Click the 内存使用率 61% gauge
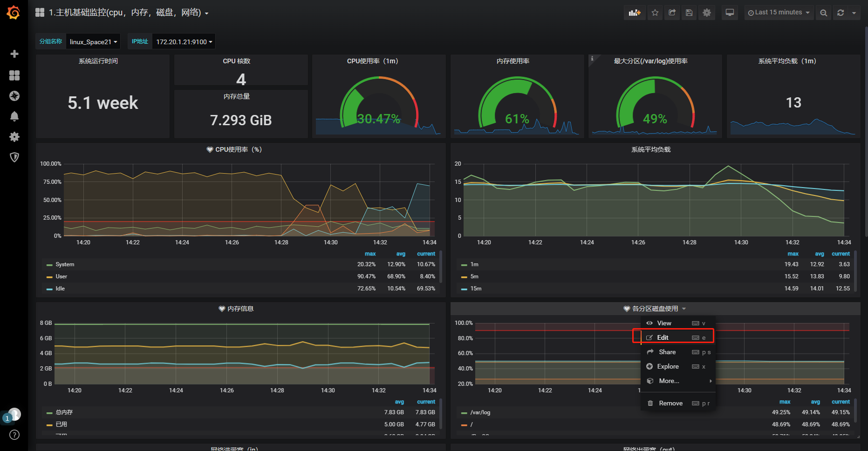868x451 pixels. coord(517,103)
